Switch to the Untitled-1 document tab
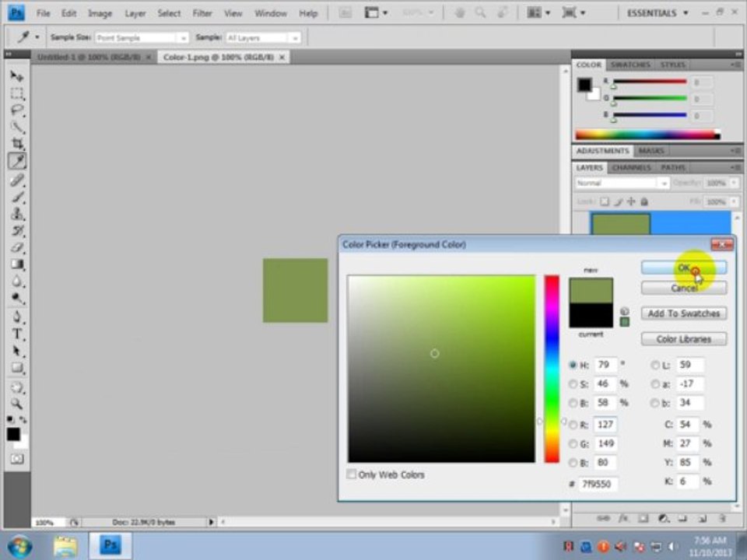This screenshot has width=747, height=560. pos(89,57)
